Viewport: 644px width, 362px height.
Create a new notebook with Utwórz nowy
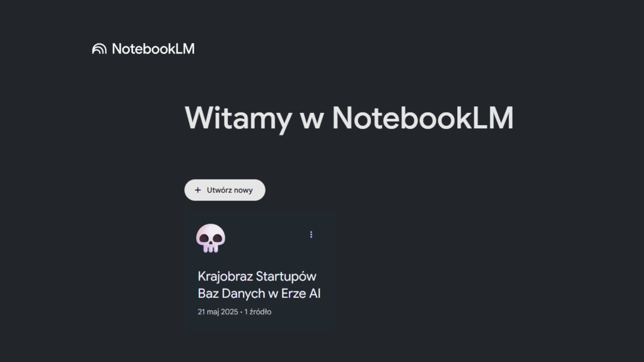click(225, 190)
